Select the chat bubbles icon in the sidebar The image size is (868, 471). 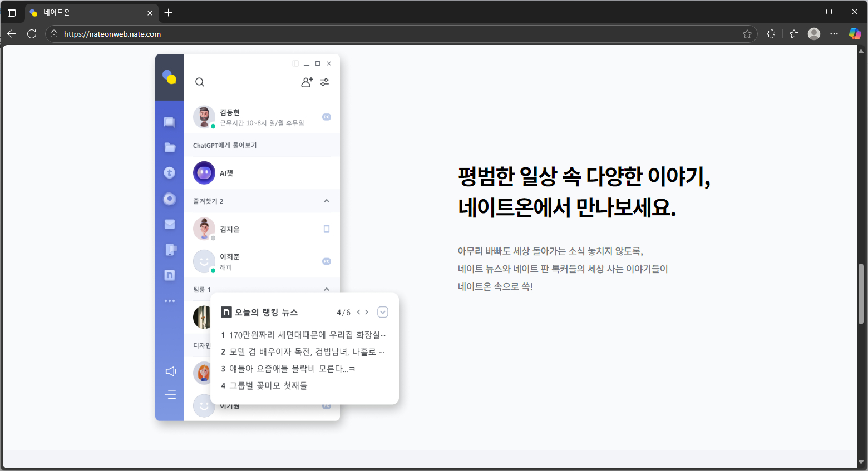[x=170, y=122]
